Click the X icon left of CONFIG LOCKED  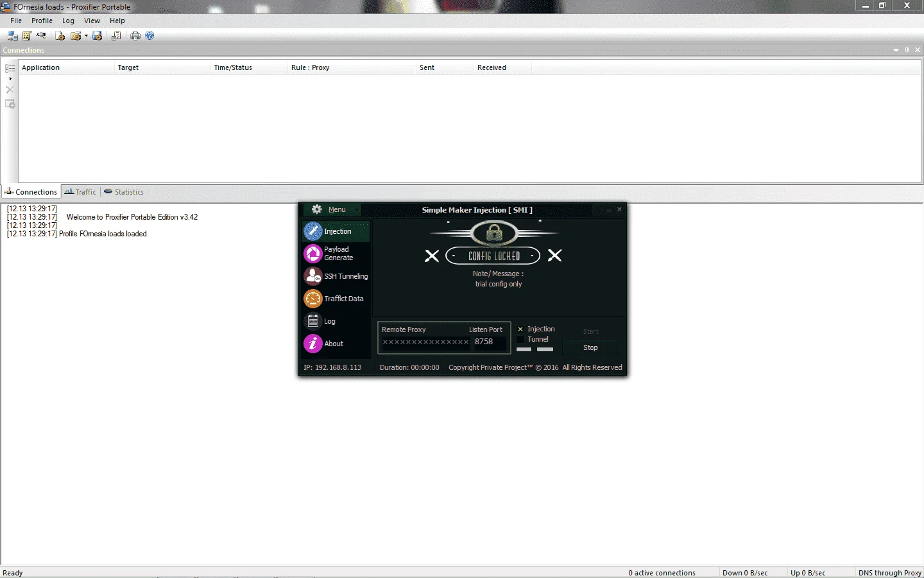[x=432, y=256]
